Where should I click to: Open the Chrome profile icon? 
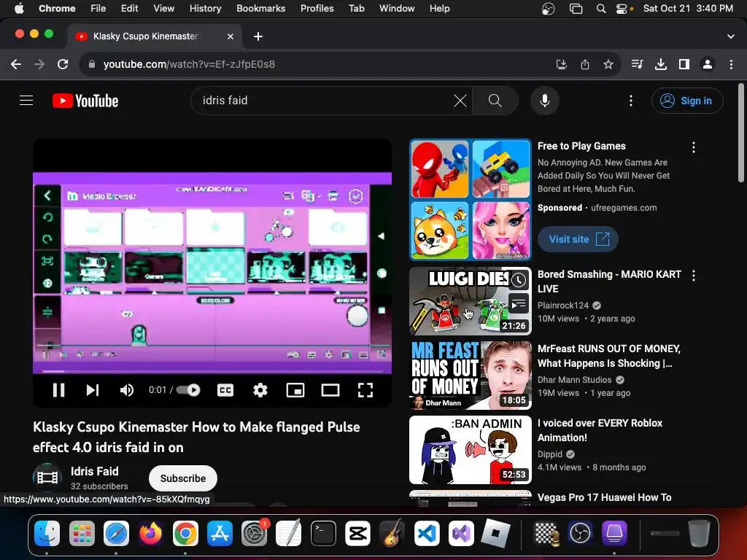708,64
